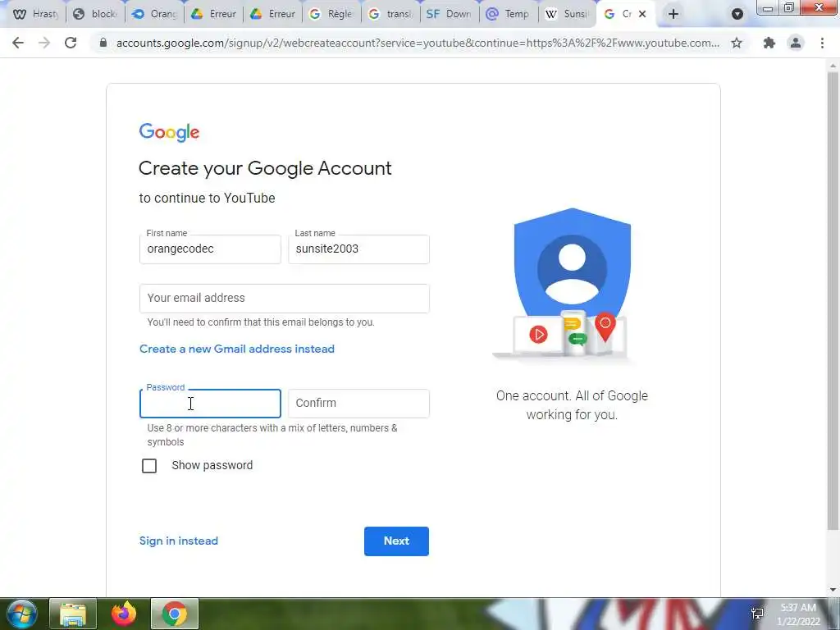Screen dimensions: 840x630
Task: Open the network tray icon
Action: point(757,614)
